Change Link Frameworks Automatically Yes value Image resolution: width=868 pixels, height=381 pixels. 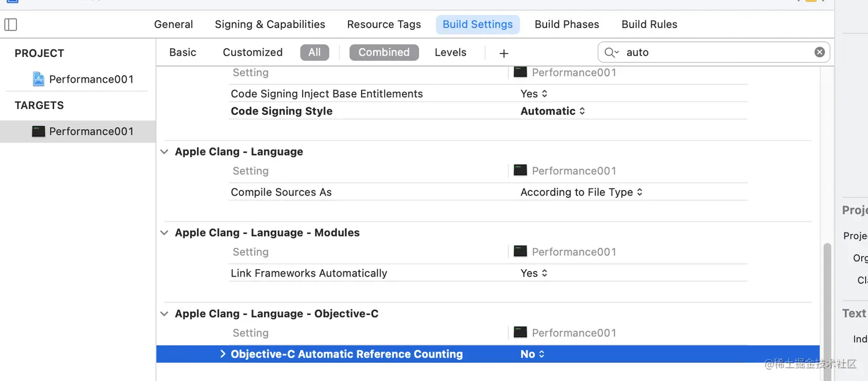coord(534,273)
